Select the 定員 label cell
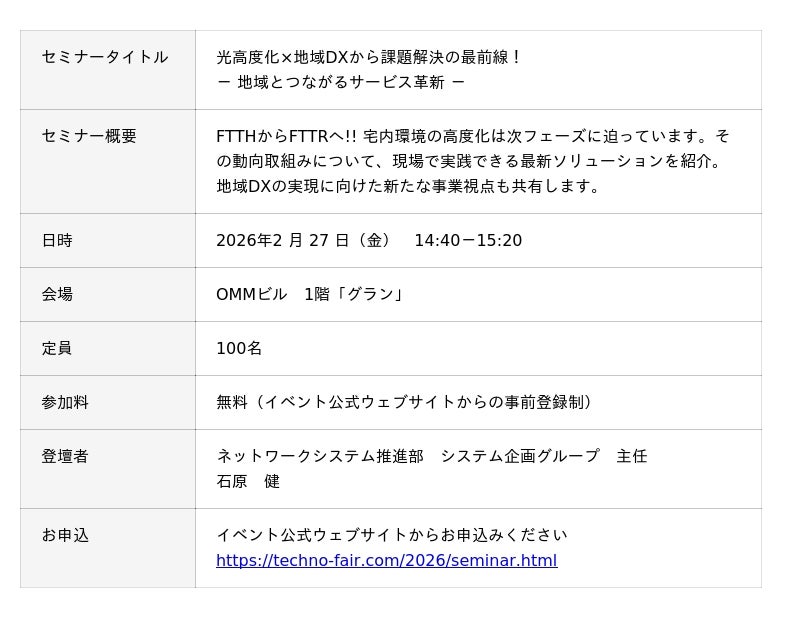Screen dimensions: 800x618 (57, 348)
